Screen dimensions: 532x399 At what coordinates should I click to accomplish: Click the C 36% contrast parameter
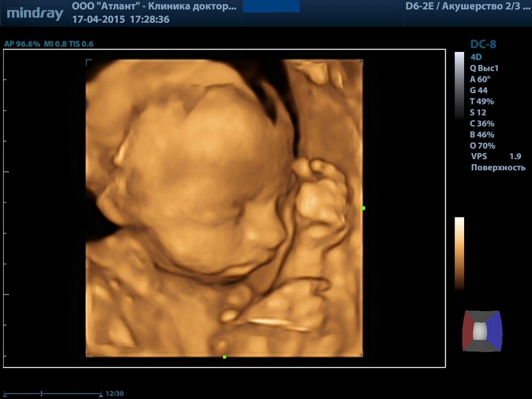tap(482, 124)
